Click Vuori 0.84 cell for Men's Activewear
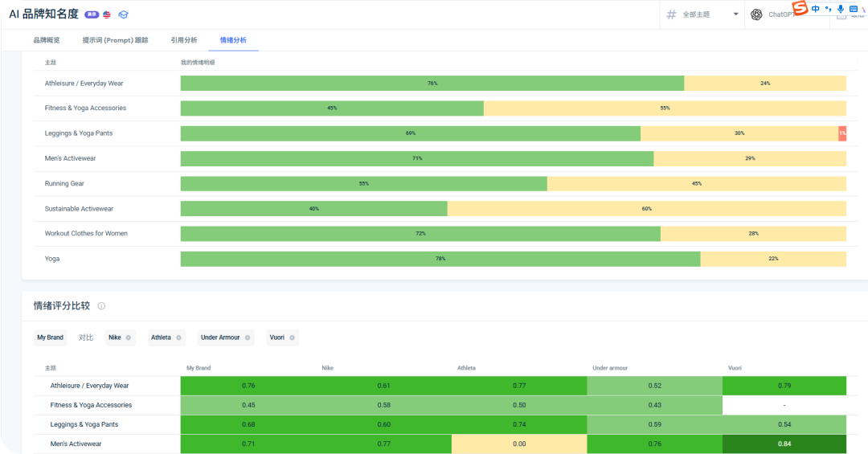Screen dimensions: 868x454 pyautogui.click(x=784, y=444)
